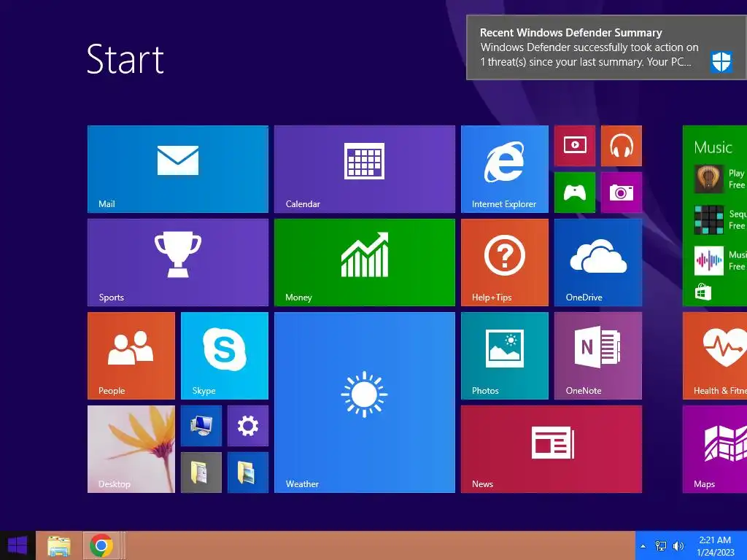Open the Calendar tile

click(x=365, y=169)
